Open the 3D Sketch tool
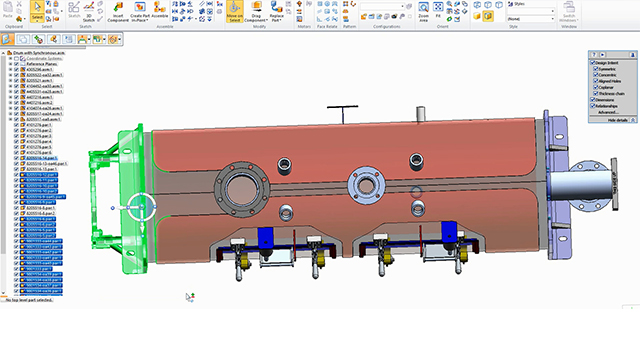 89,12
